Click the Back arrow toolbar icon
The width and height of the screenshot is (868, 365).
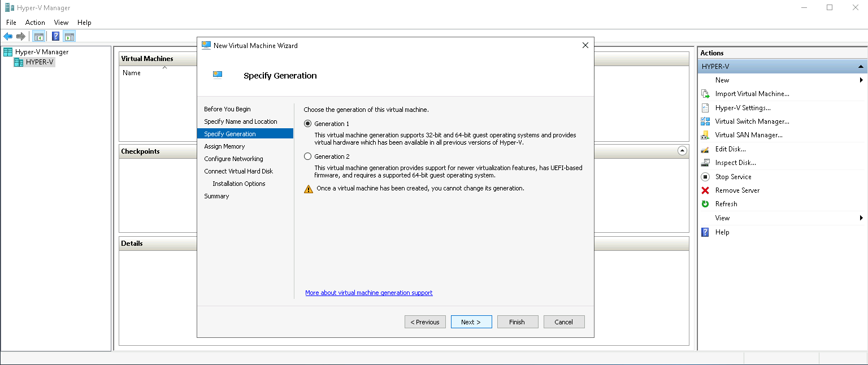[8, 37]
